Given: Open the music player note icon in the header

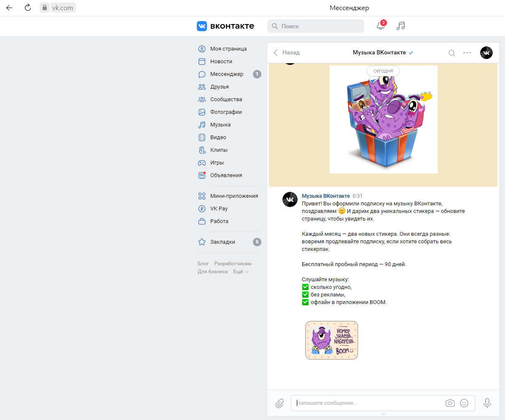Looking at the screenshot, I should pyautogui.click(x=400, y=26).
